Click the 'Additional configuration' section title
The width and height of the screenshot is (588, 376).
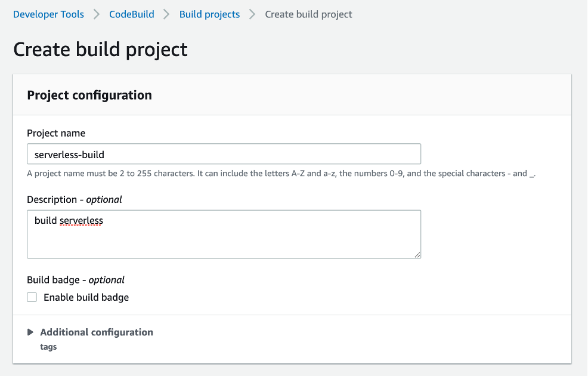click(x=97, y=332)
